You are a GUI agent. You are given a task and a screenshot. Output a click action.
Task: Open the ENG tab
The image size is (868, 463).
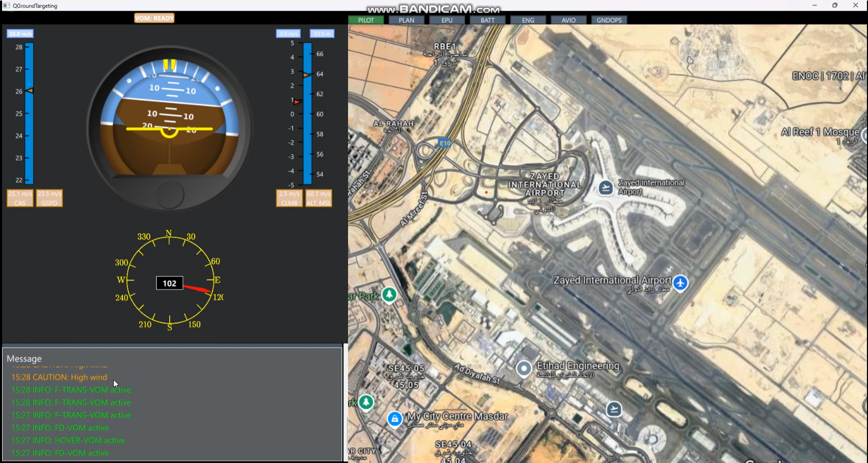tap(528, 20)
